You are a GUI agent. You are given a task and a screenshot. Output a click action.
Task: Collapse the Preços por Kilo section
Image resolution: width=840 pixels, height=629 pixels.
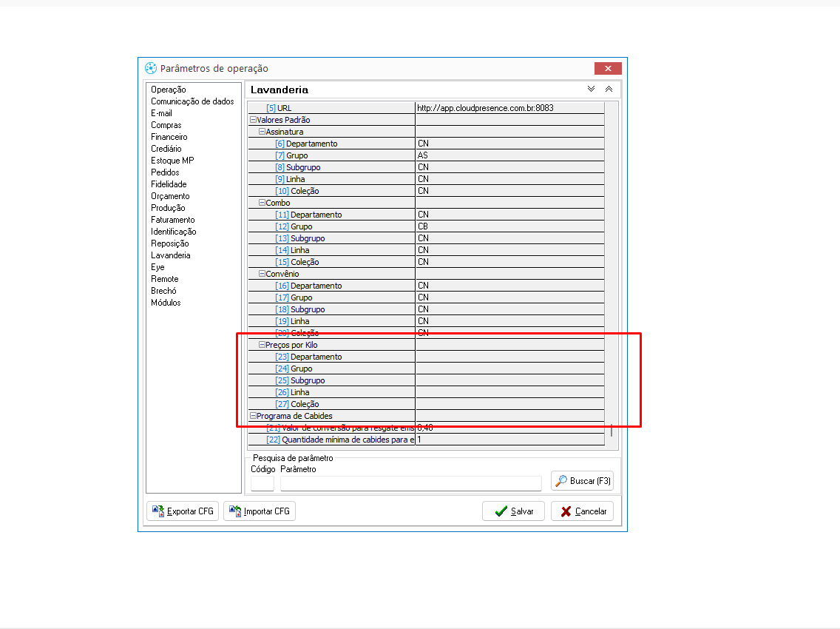coord(262,345)
